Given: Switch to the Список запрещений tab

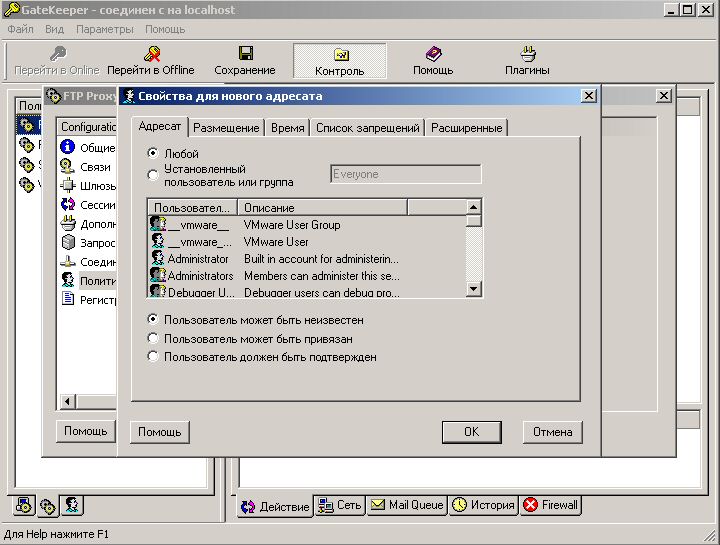Looking at the screenshot, I should pyautogui.click(x=368, y=128).
